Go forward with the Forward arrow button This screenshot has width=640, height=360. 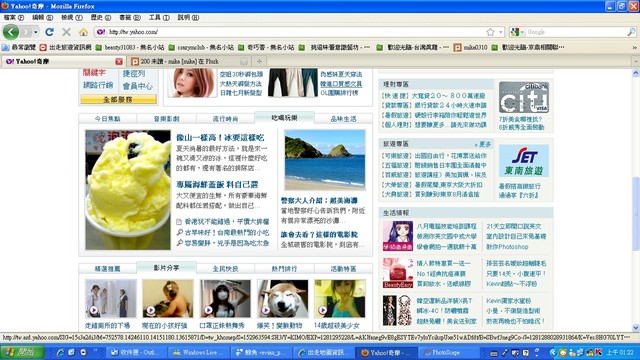26,32
